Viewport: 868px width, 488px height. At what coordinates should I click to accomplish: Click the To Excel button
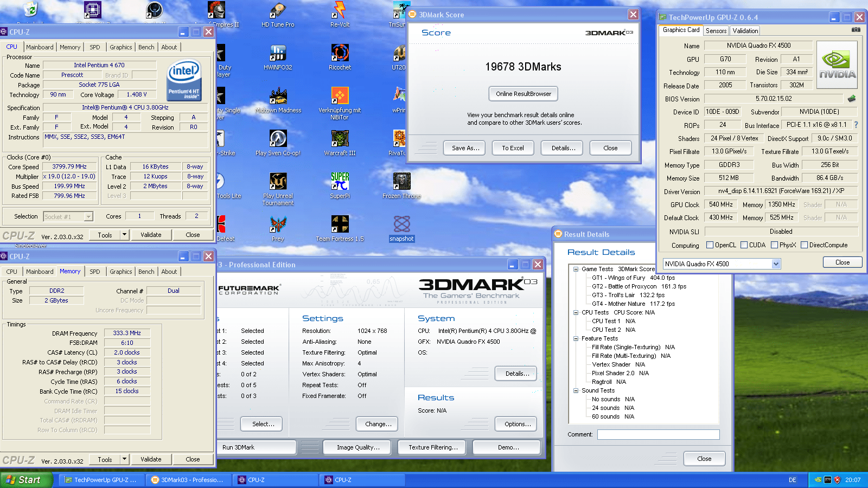tap(513, 148)
